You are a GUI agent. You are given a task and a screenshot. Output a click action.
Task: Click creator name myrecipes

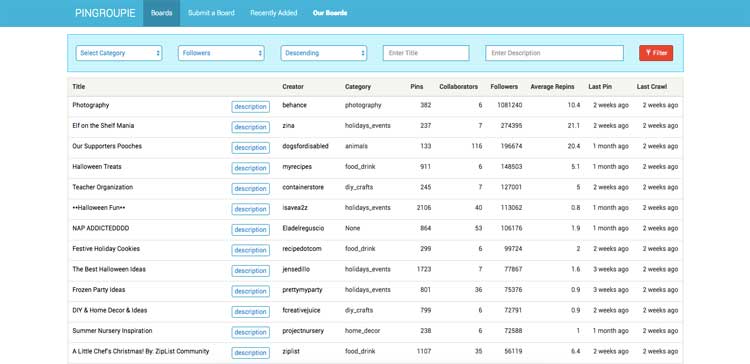tap(297, 167)
